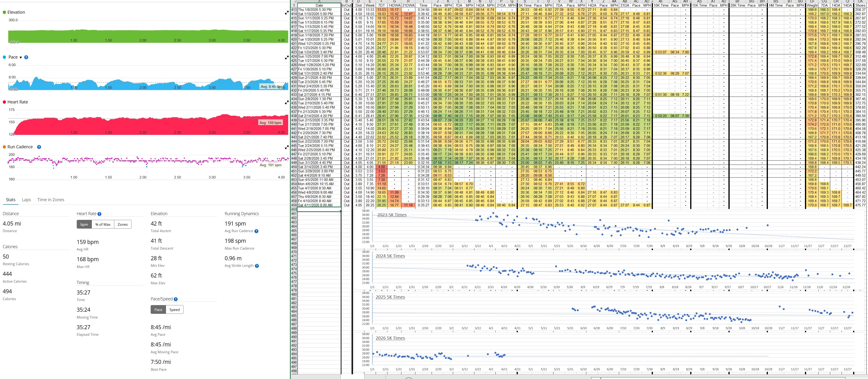Screen dimensions: 868x379
Task: Click the 2026 5K Times chart title
Action: point(390,338)
